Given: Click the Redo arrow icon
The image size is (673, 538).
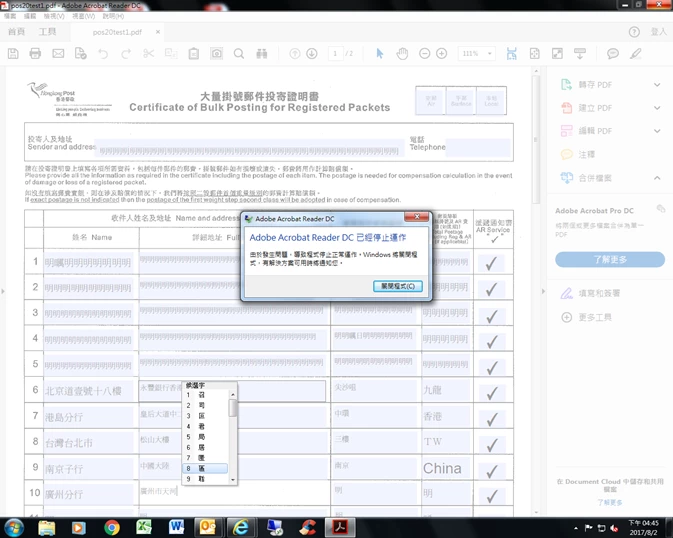Looking at the screenshot, I should (126, 54).
